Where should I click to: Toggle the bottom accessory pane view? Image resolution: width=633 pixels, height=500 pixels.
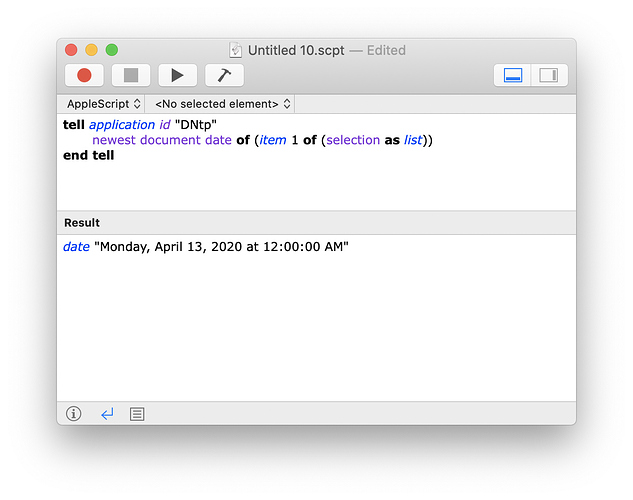point(513,75)
